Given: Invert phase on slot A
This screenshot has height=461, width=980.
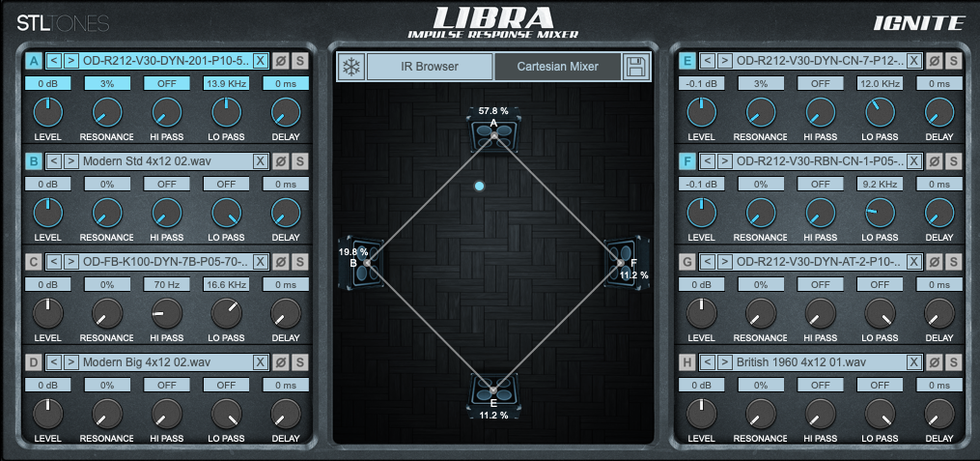Looking at the screenshot, I should [281, 61].
